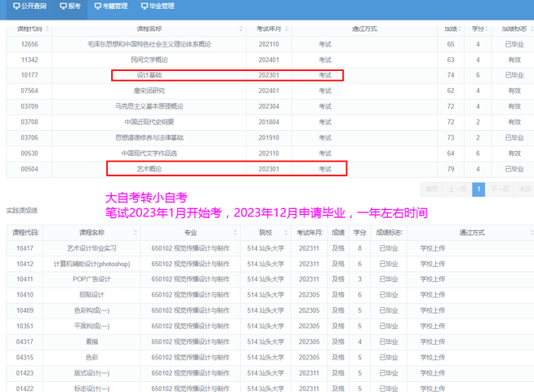Click the monitor icon beside 报考
Image resolution: width=534 pixels, height=392 pixels.
click(x=64, y=7)
